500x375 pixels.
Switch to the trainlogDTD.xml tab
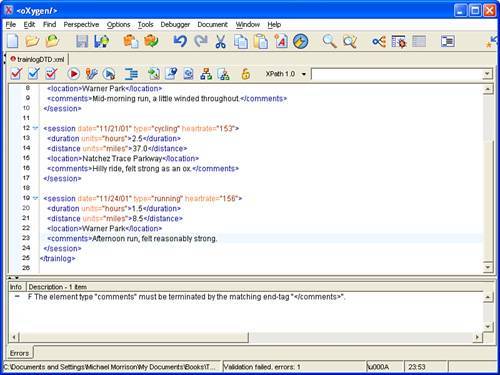pos(37,59)
